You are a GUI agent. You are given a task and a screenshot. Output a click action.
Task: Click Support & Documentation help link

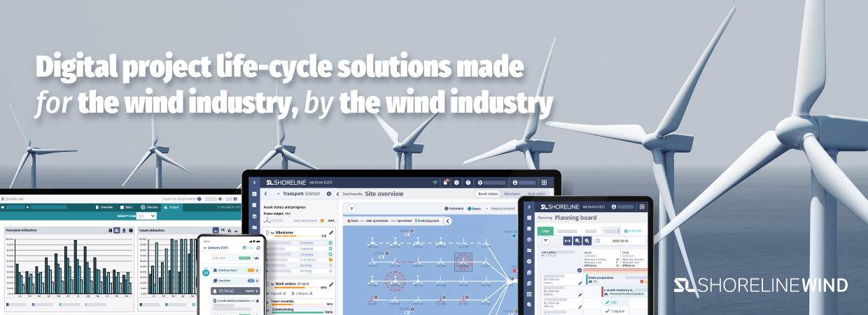(182, 199)
